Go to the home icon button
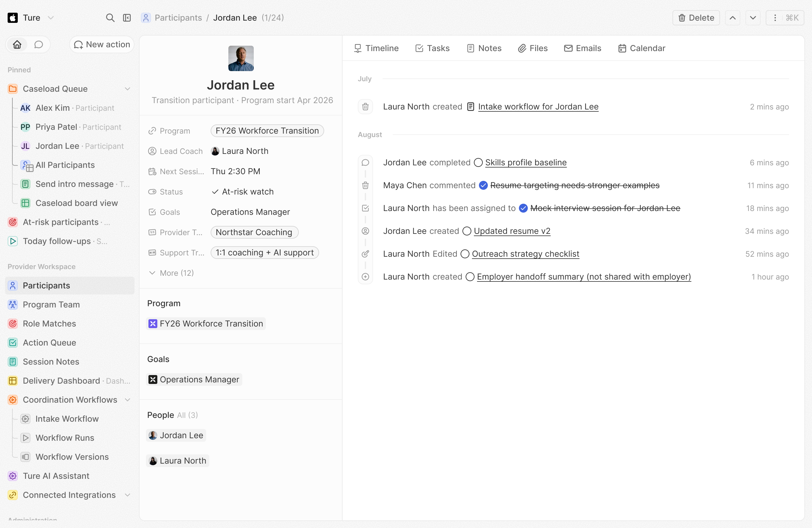Screen dimensions: 812x528 pyautogui.click(x=17, y=44)
